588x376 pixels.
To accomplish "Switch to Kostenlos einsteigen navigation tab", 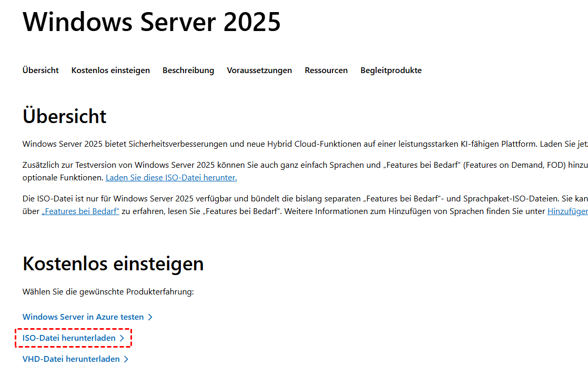I will point(110,70).
